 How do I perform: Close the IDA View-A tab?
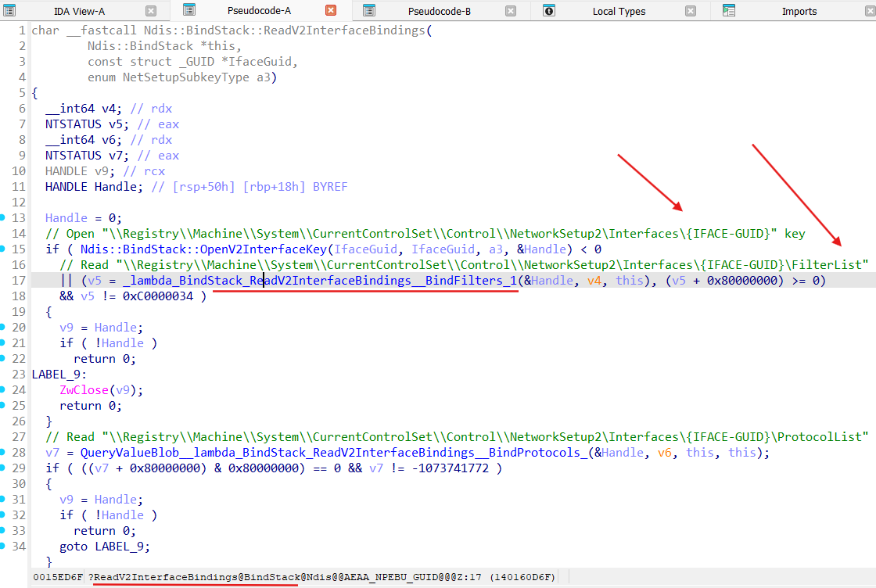coord(151,11)
